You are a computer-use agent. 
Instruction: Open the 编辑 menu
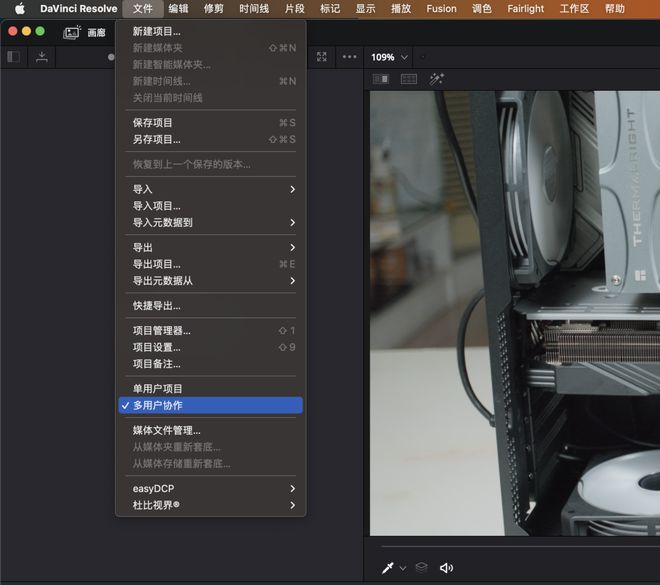[x=178, y=8]
